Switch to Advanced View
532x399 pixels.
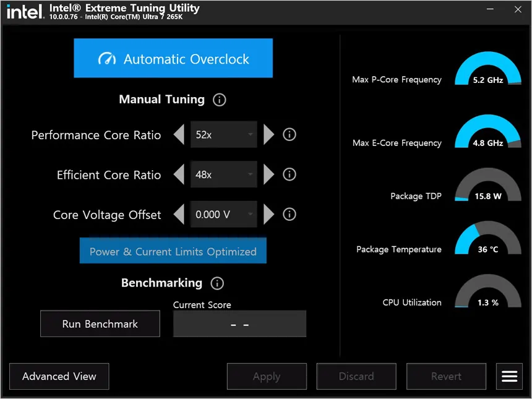click(59, 376)
